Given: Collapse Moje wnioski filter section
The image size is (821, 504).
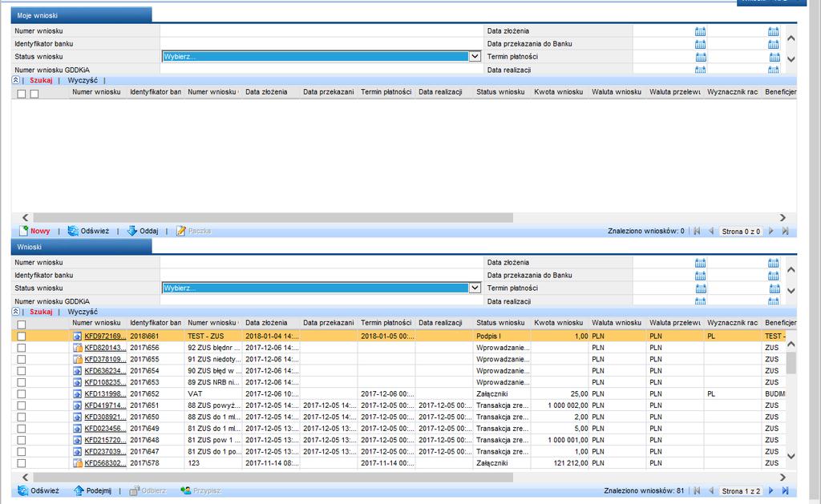Looking at the screenshot, I should 16,80.
